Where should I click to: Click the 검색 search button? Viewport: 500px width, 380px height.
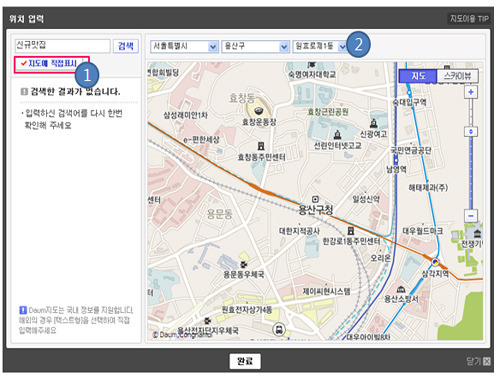[x=126, y=46]
